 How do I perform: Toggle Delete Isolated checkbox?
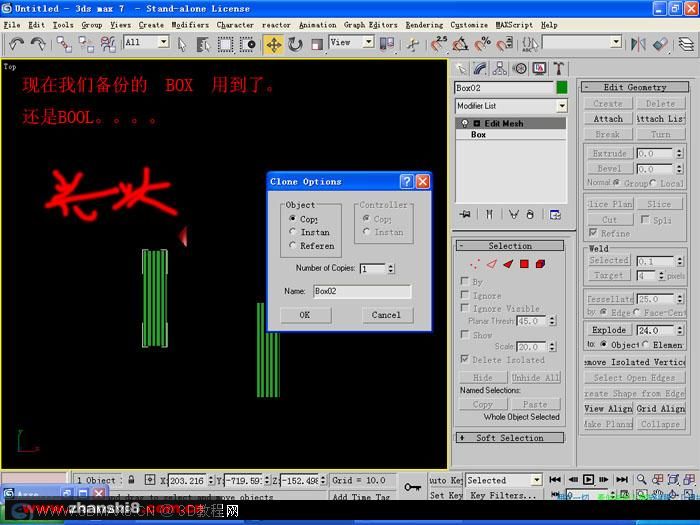pyautogui.click(x=465, y=359)
